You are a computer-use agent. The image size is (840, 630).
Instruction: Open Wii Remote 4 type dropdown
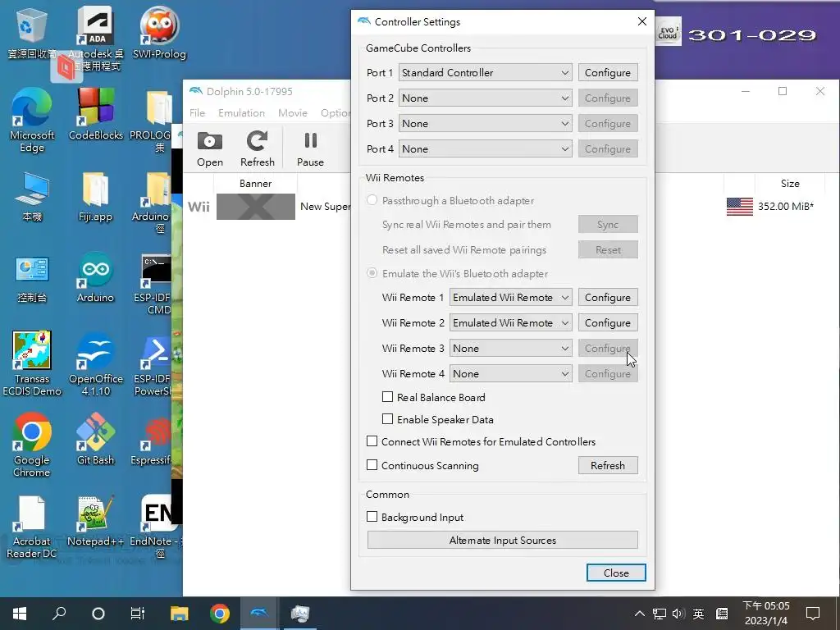coord(510,373)
